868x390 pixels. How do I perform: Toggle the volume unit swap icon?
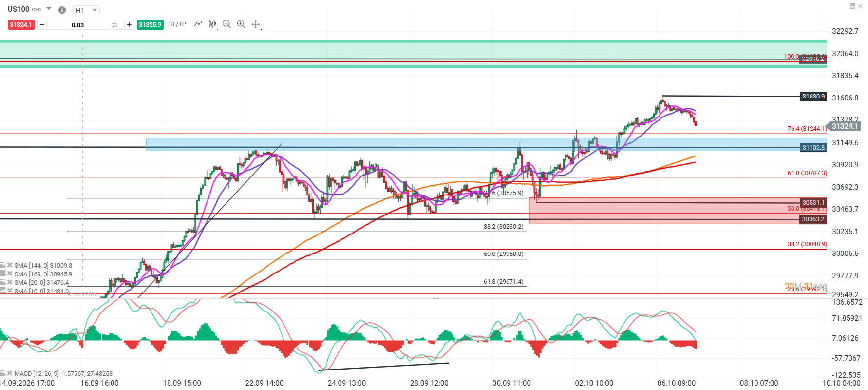(114, 25)
